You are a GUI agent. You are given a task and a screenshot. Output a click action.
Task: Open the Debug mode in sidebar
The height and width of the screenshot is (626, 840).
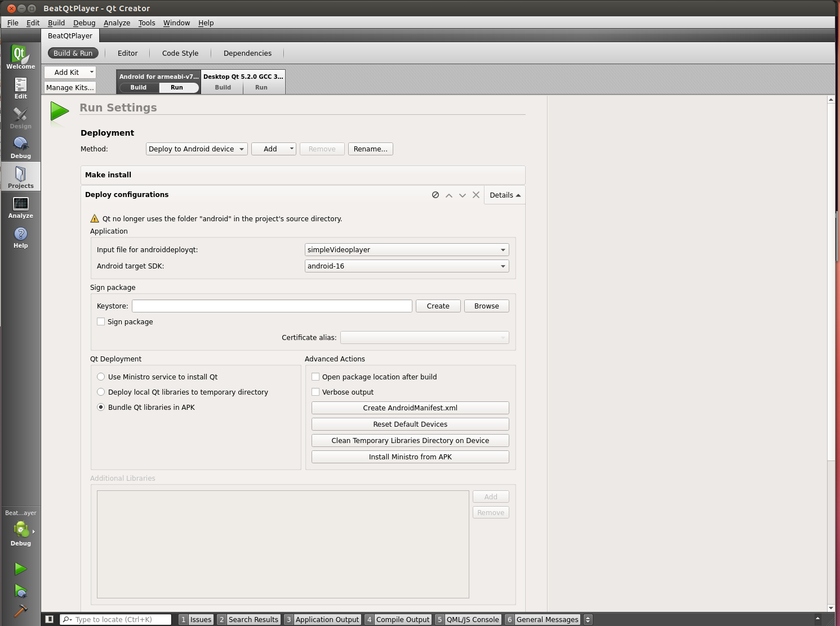point(20,147)
